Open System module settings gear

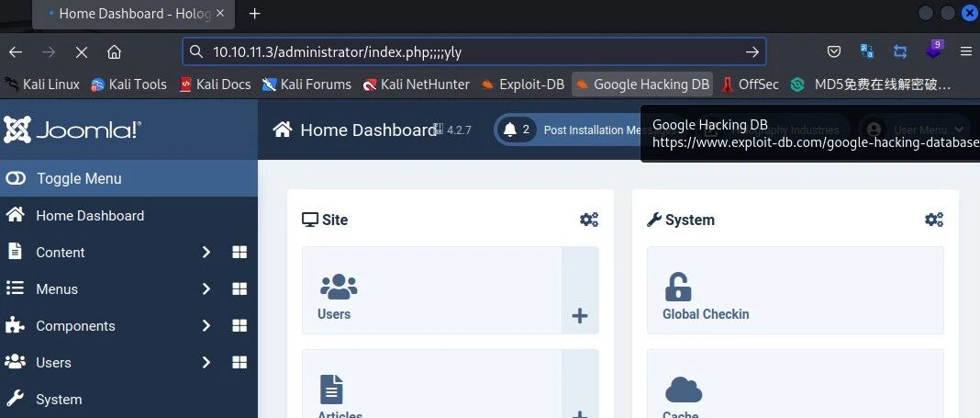pyautogui.click(x=934, y=220)
